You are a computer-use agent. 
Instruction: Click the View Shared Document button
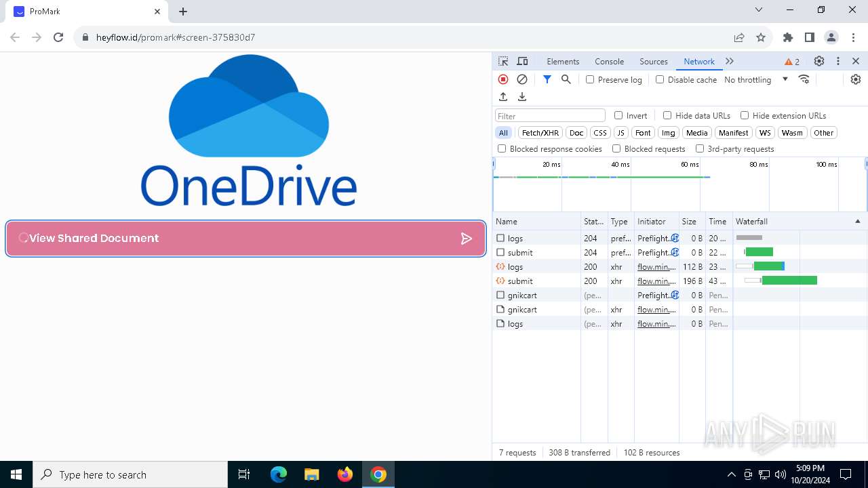[246, 239]
